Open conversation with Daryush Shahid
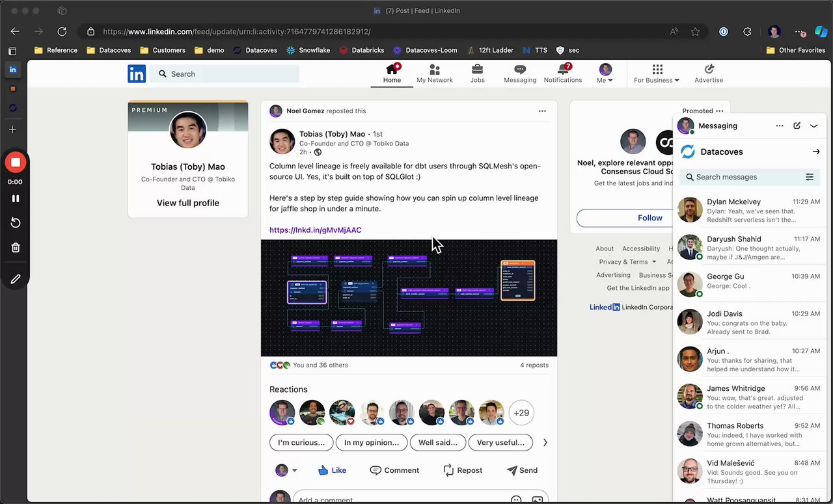The width and height of the screenshot is (833, 504). click(750, 247)
